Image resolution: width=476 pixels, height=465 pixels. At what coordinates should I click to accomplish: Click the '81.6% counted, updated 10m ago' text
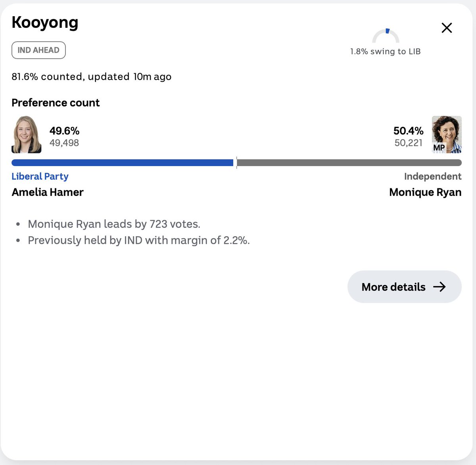click(92, 77)
